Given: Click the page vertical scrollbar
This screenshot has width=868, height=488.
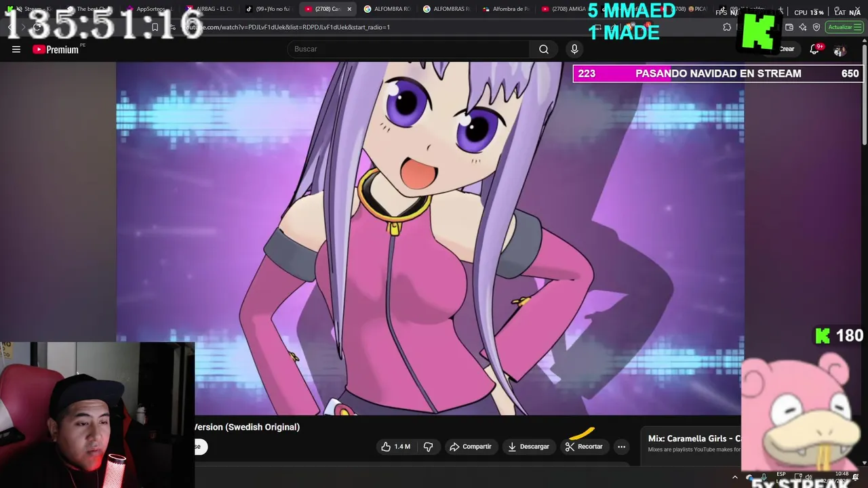Looking at the screenshot, I should click(x=864, y=95).
